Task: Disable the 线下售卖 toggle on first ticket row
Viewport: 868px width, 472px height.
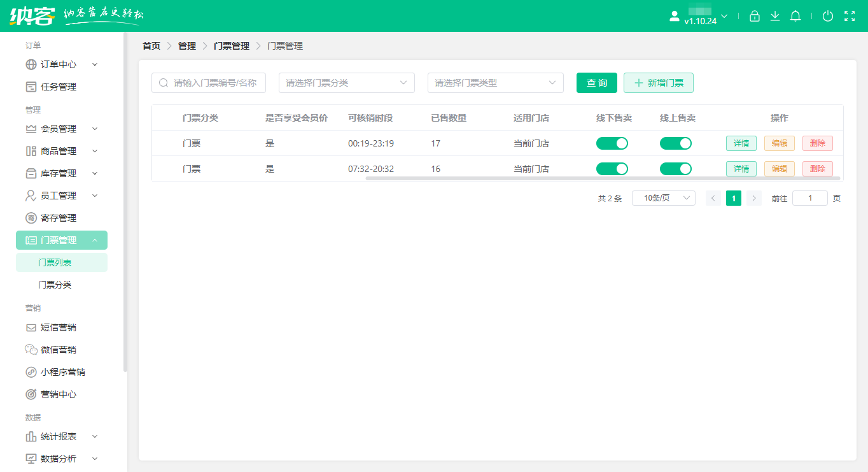Action: tap(612, 143)
